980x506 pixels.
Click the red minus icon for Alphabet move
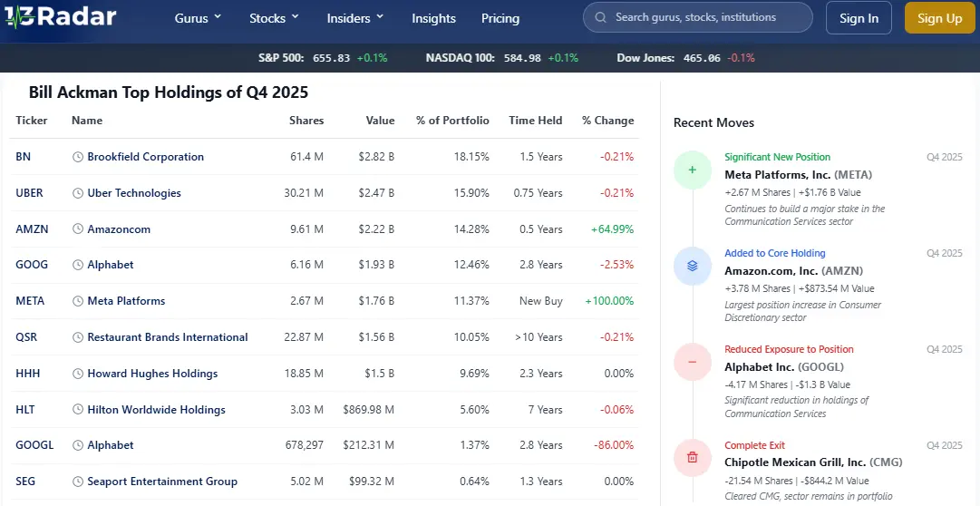(692, 362)
